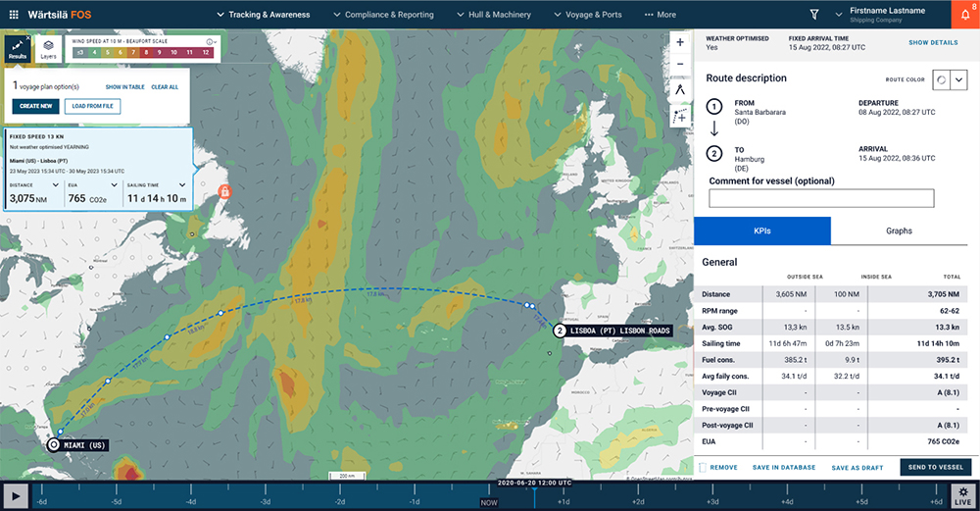
Task: Zoom in on the map
Action: [x=680, y=42]
